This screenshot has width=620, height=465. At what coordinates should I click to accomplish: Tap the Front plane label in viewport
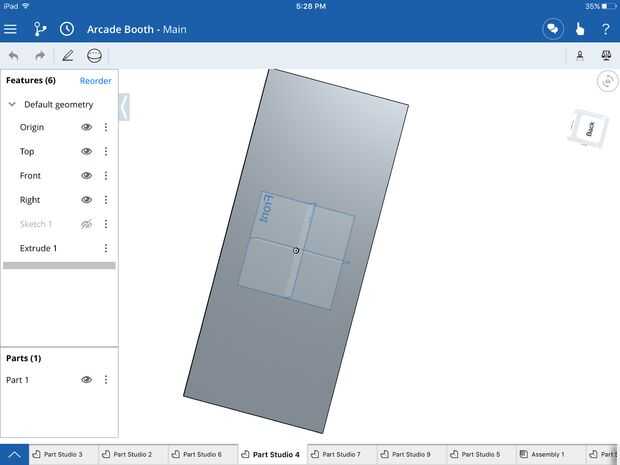pos(265,208)
